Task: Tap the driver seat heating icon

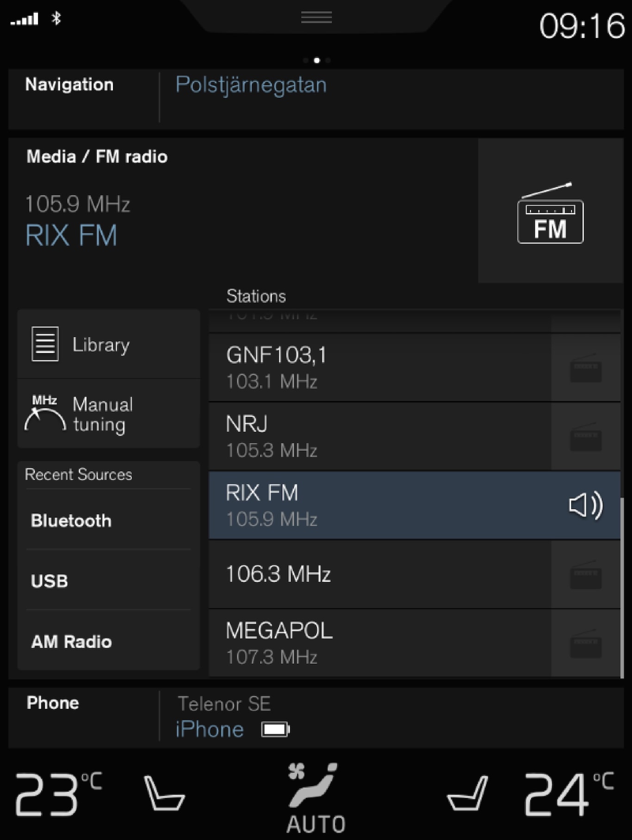Action: coord(164,793)
